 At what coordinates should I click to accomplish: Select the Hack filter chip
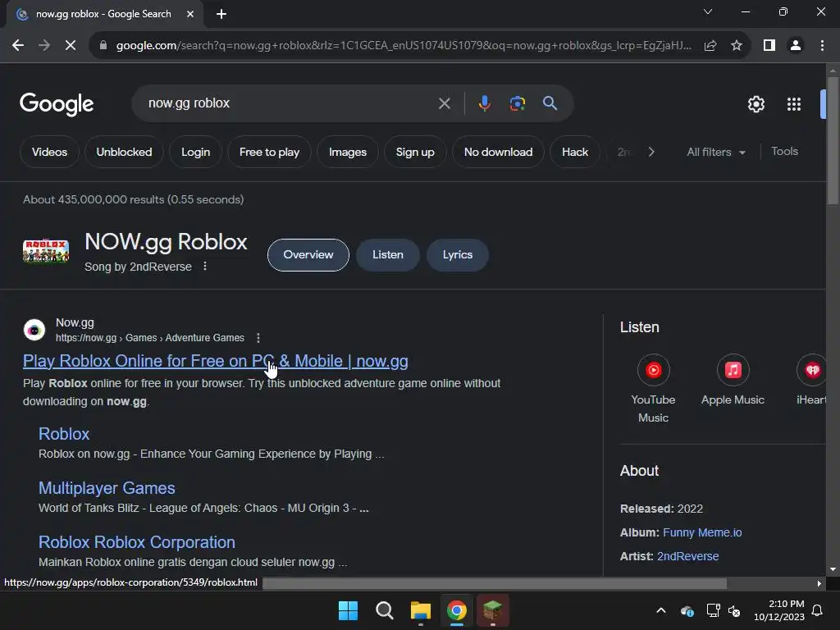[575, 152]
